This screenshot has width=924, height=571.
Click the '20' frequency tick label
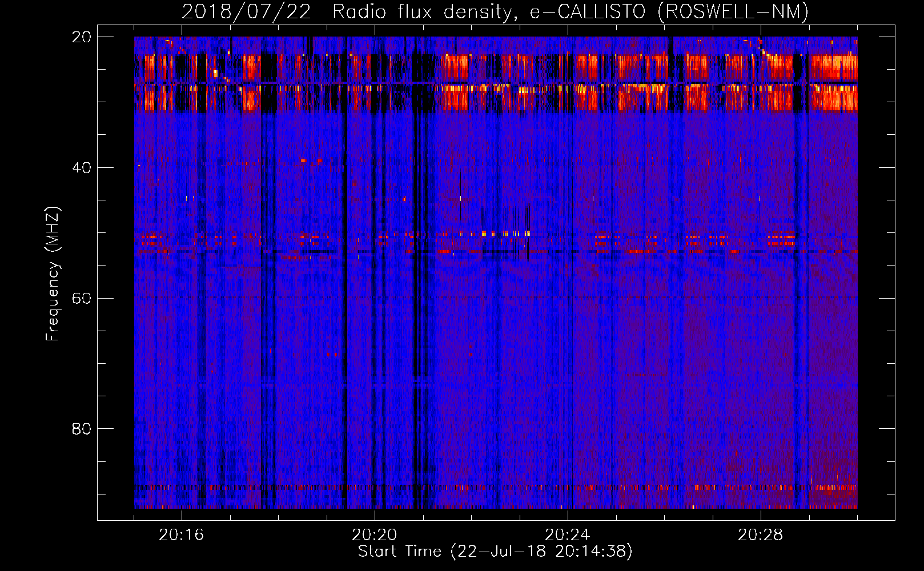coord(81,37)
